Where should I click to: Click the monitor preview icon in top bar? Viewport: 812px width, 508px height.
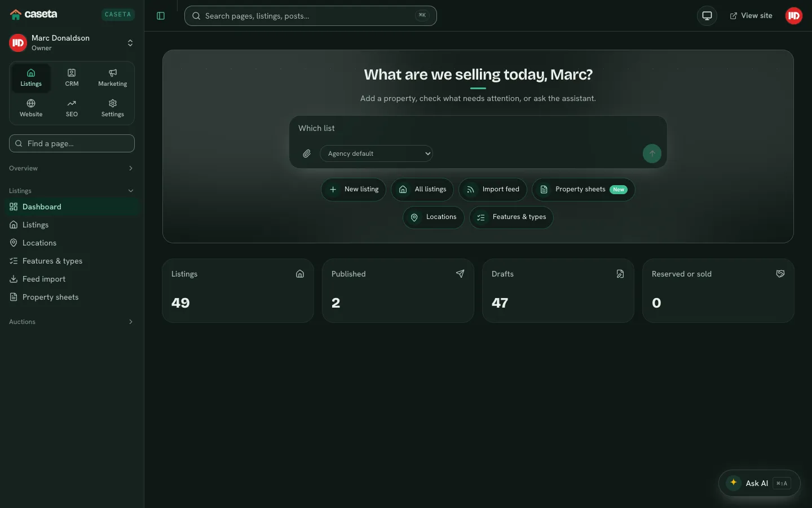707,16
